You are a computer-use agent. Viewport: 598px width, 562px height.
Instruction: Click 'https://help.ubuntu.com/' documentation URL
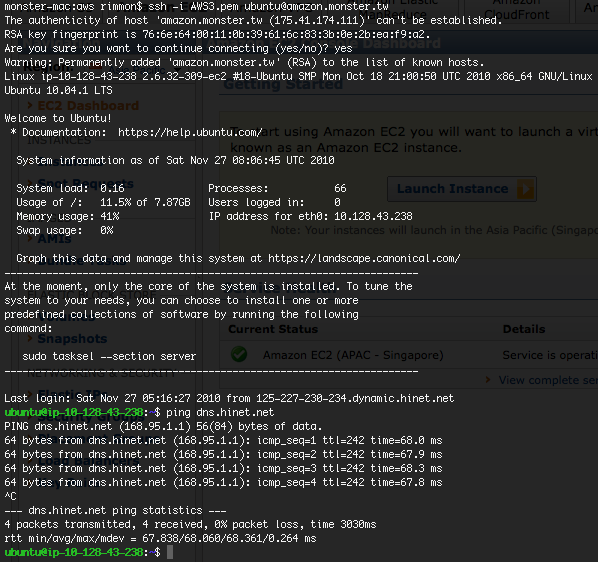pyautogui.click(x=190, y=132)
